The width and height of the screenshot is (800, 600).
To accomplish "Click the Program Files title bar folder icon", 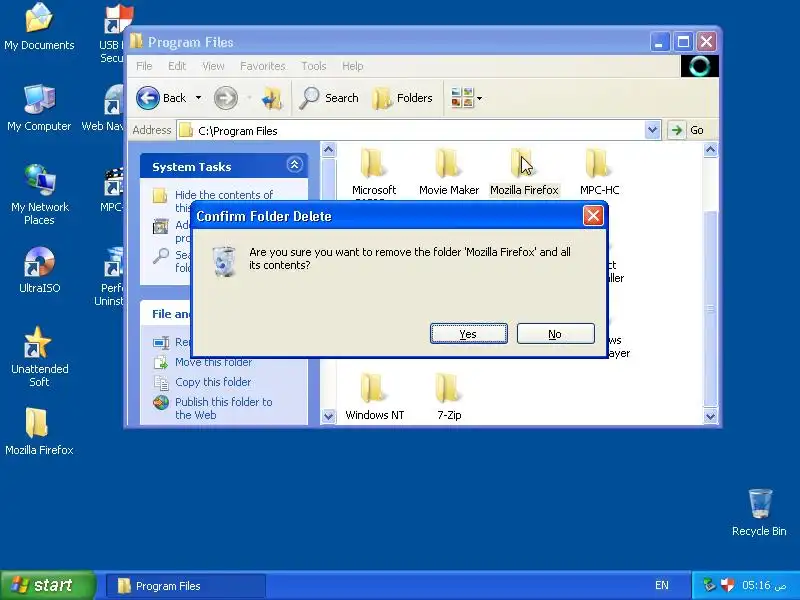I will pos(136,41).
